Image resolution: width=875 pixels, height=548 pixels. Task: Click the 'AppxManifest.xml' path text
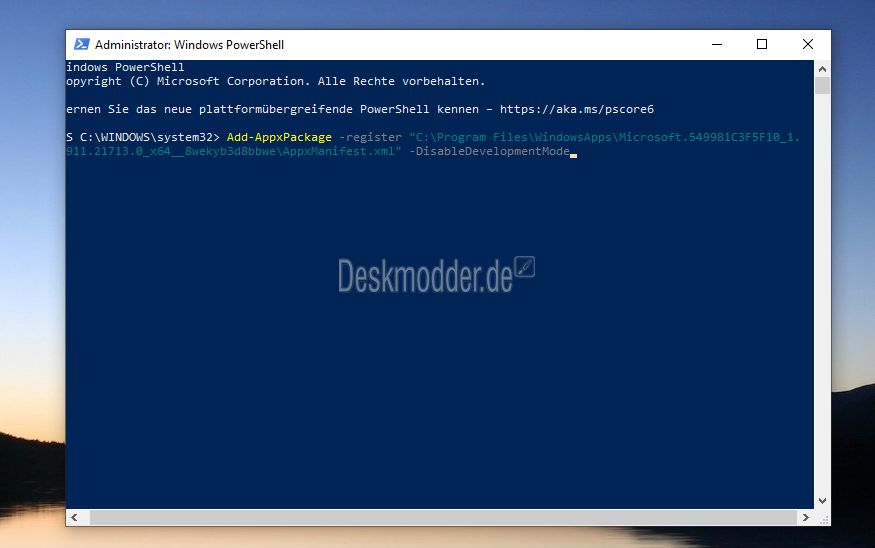339,151
